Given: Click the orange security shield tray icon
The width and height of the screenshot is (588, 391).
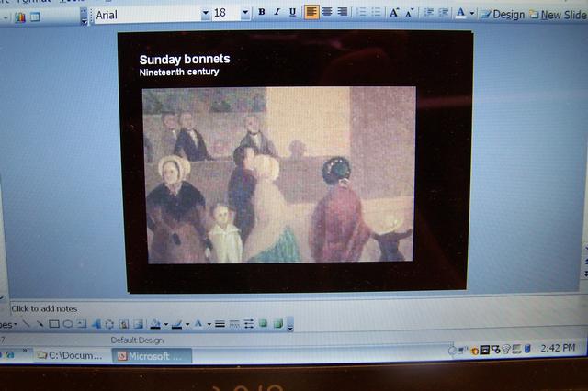Looking at the screenshot, I should [475, 351].
